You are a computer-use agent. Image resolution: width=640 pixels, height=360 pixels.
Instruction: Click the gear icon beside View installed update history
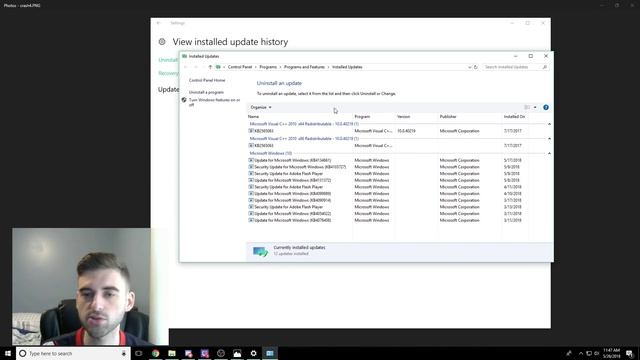(x=162, y=42)
